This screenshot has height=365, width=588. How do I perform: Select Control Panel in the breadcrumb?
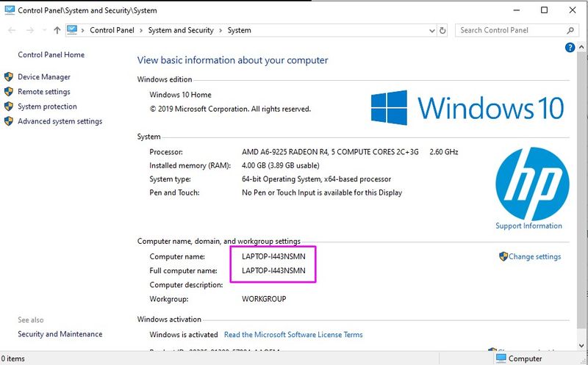pyautogui.click(x=112, y=30)
